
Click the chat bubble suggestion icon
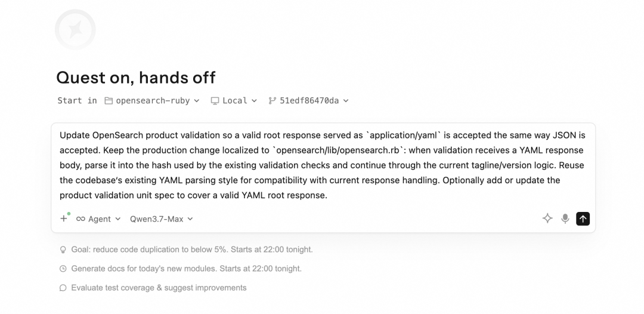coord(63,288)
